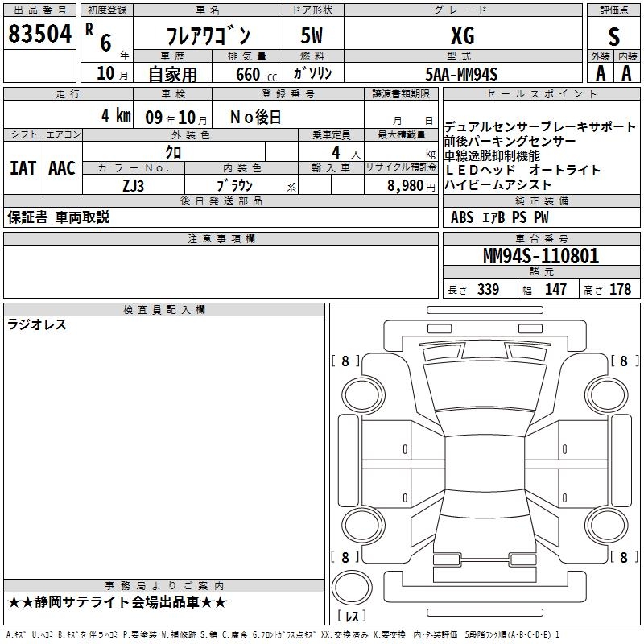This screenshot has width=644, height=644.
Task: Click the rear-right tire circle in diagram
Action: point(607,525)
